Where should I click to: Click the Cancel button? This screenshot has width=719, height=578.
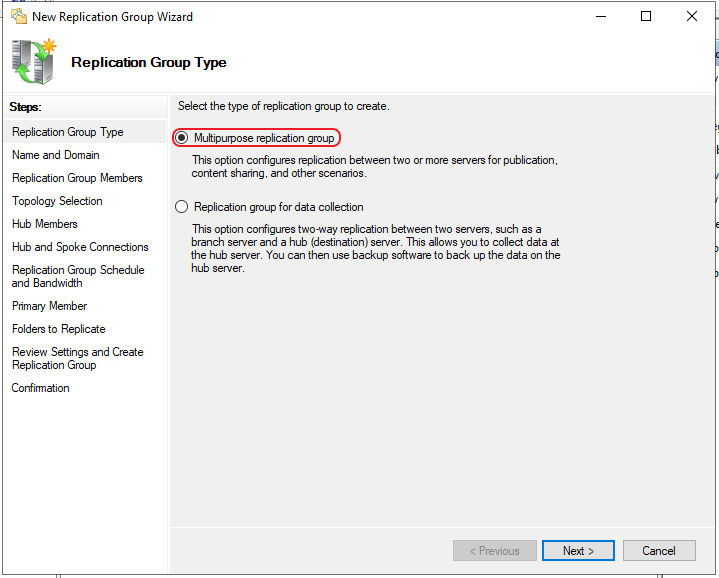click(659, 550)
